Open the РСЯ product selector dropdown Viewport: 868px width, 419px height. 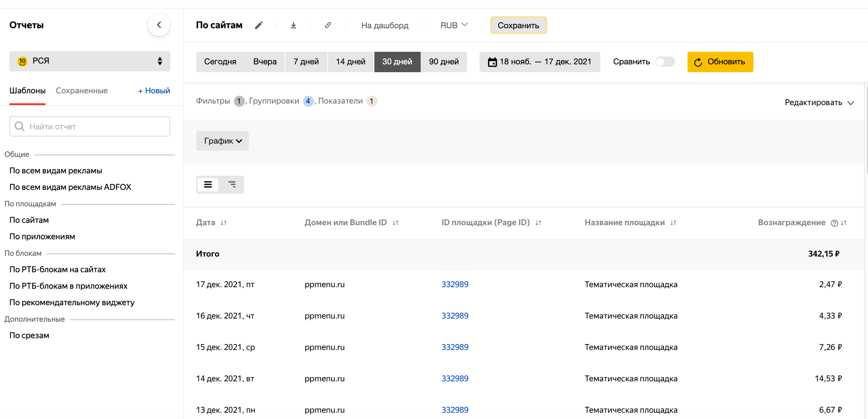pos(90,61)
